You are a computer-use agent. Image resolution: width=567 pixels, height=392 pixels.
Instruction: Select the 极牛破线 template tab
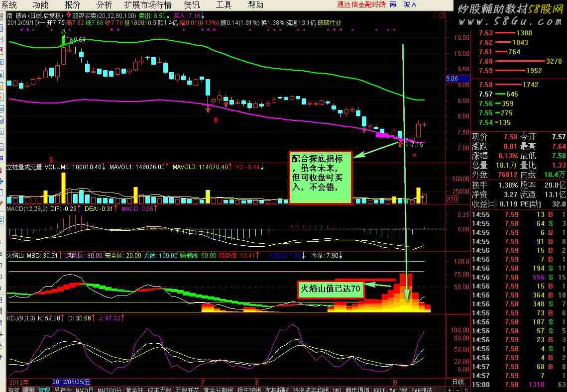pyautogui.click(x=249, y=390)
